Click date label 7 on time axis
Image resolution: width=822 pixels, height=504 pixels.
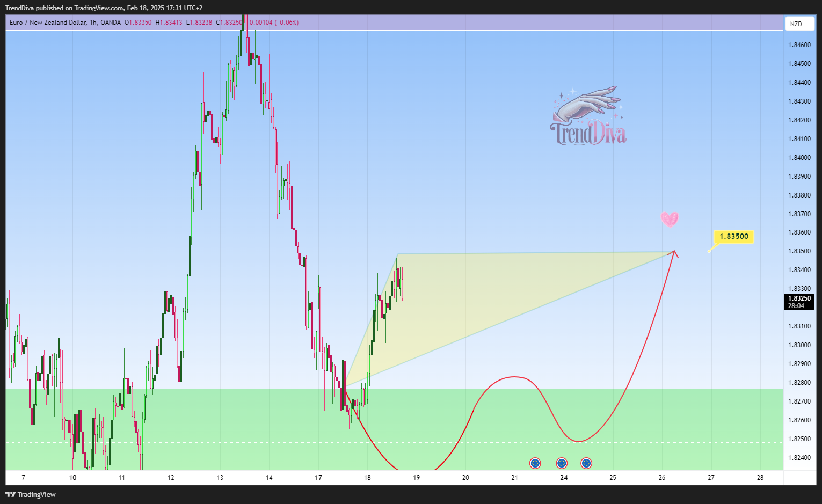pos(23,478)
